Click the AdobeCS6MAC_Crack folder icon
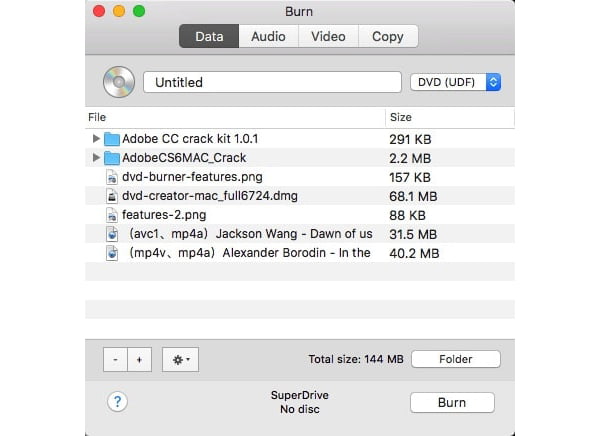The height and width of the screenshot is (436, 600). [x=112, y=158]
